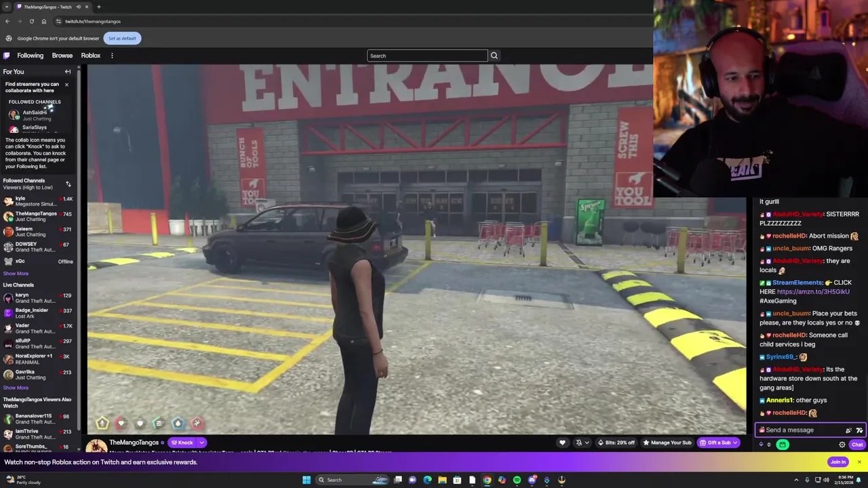Open the amzn.to link in chat
868x488 pixels.
813,291
